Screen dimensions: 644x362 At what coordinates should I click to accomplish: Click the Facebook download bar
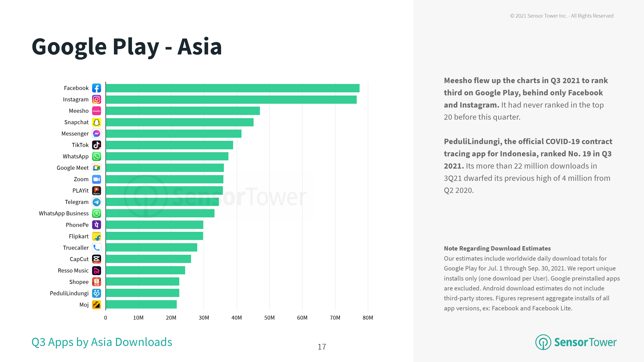[232, 88]
